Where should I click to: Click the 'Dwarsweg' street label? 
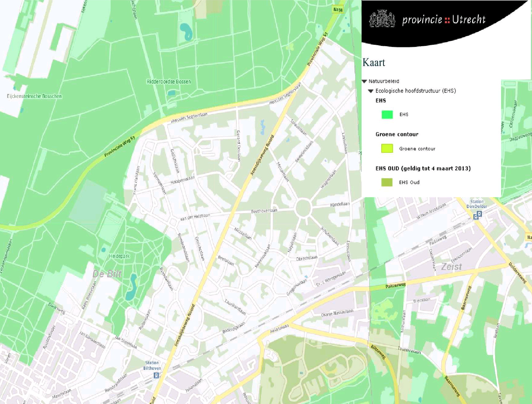point(57,309)
